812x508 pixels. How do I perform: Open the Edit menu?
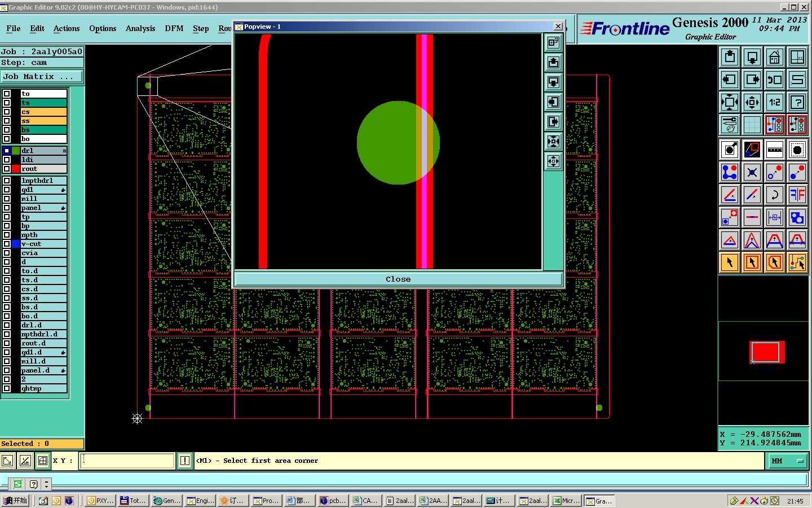click(x=37, y=28)
